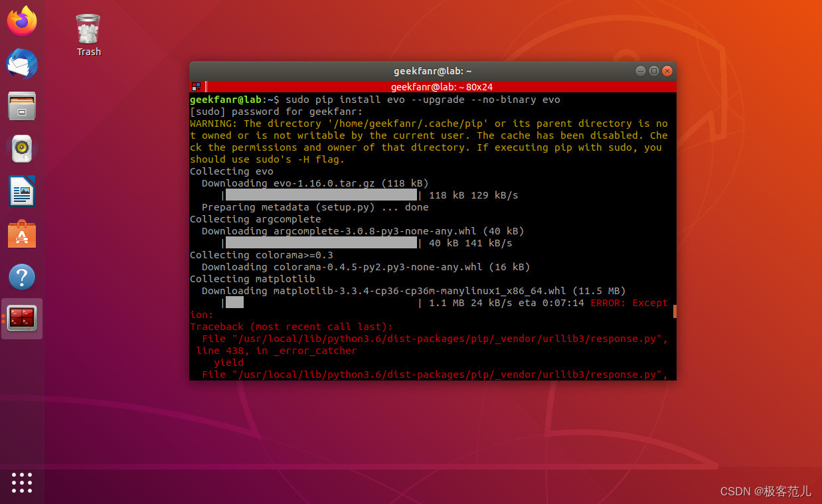
Task: Click the matplotlib download progress bar
Action: 321,303
